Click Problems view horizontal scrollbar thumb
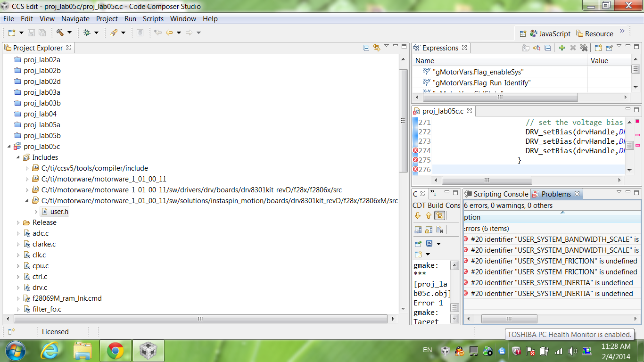 click(509, 319)
